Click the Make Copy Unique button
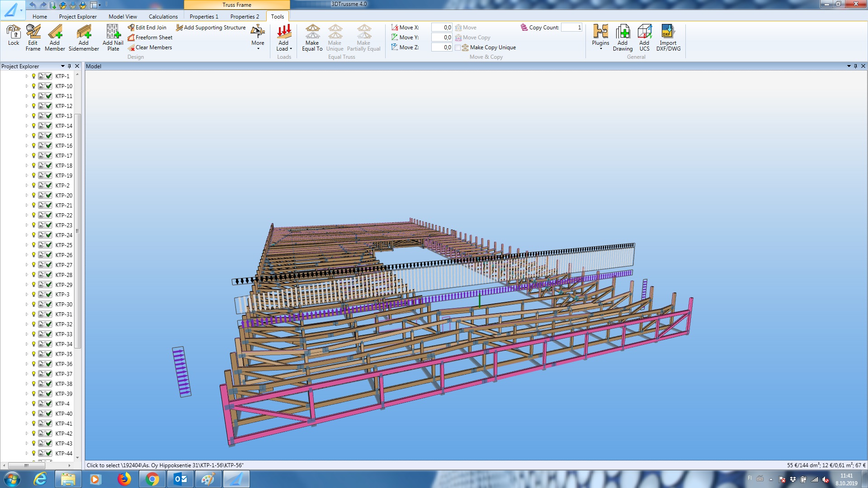Screen dimensions: 868x488 coord(492,47)
